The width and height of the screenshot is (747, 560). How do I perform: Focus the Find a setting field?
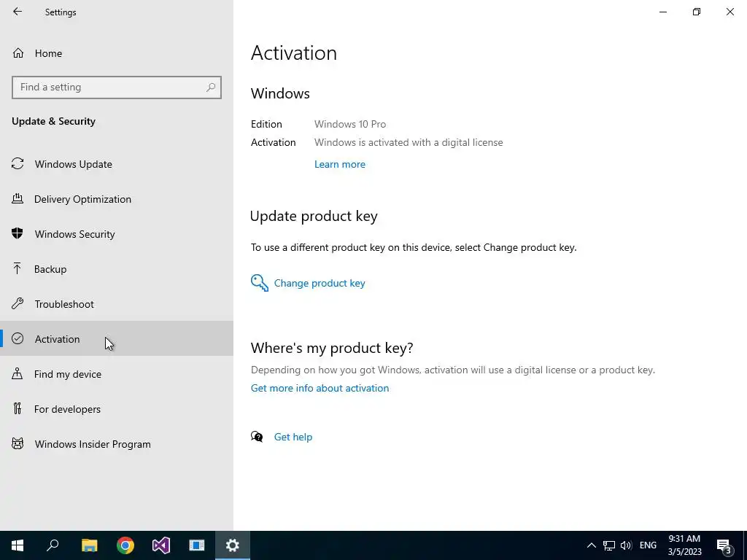[117, 87]
